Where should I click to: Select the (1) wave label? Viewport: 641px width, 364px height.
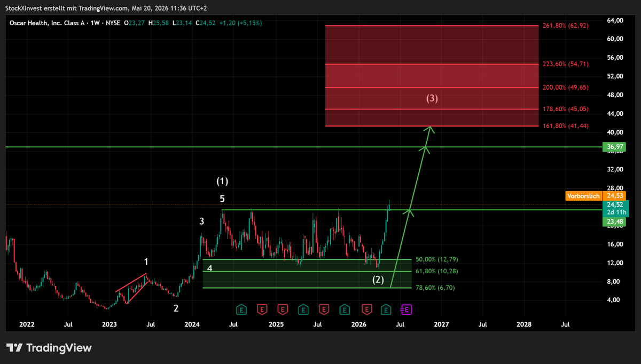coord(222,181)
